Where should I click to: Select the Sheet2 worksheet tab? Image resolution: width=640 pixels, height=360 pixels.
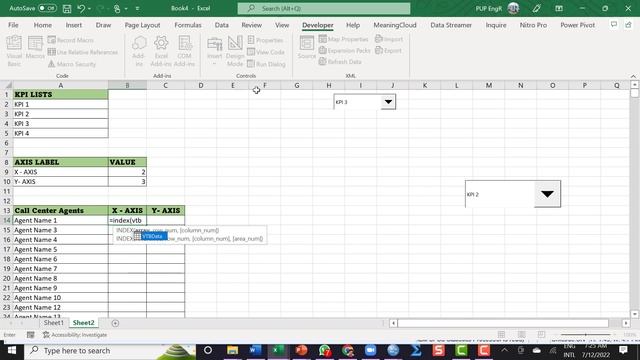pos(83,323)
